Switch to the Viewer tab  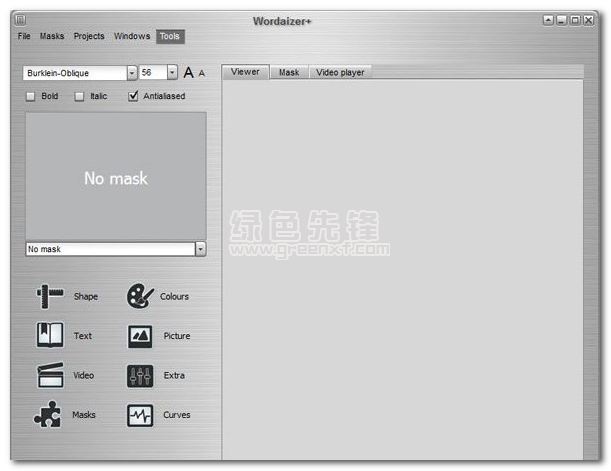click(x=245, y=72)
